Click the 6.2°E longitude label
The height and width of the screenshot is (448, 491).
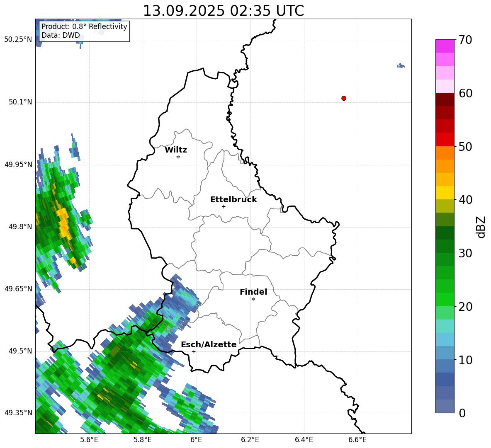pyautogui.click(x=250, y=440)
